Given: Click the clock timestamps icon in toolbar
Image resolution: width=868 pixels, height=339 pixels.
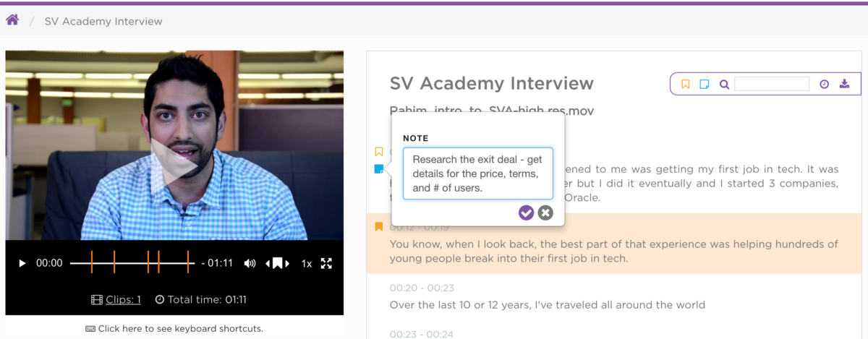Looking at the screenshot, I should pos(824,85).
